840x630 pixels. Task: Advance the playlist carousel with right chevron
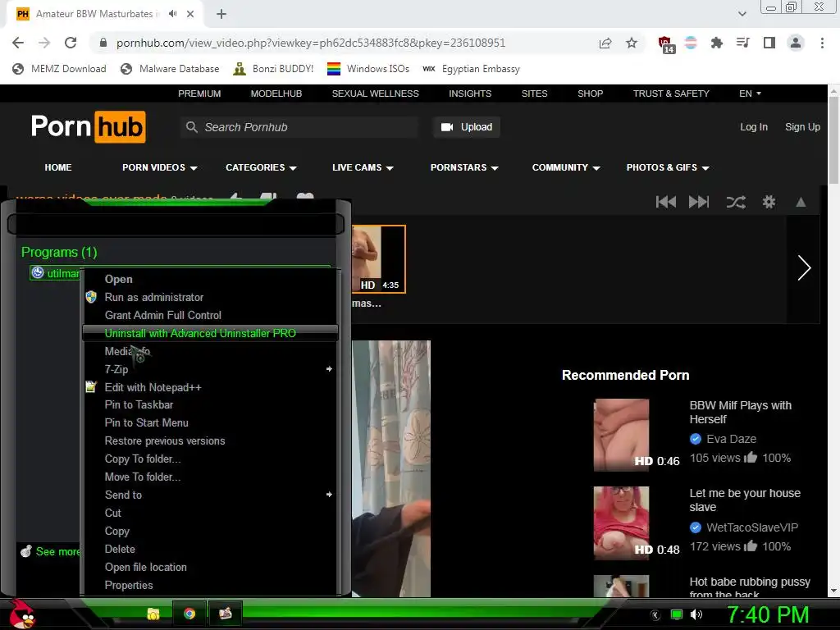tap(804, 268)
